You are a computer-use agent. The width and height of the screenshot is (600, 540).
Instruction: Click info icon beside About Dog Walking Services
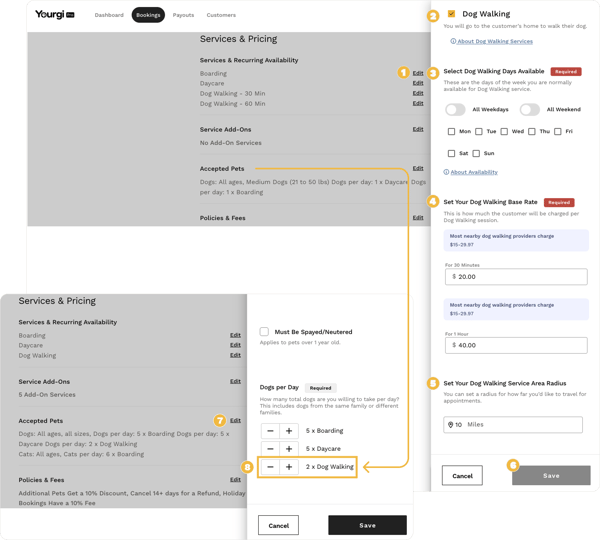point(453,41)
